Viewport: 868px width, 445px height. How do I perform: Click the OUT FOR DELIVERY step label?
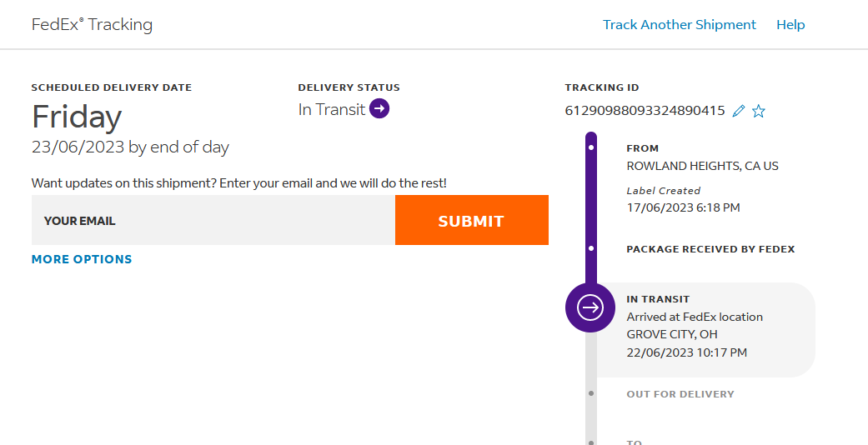tap(680, 394)
